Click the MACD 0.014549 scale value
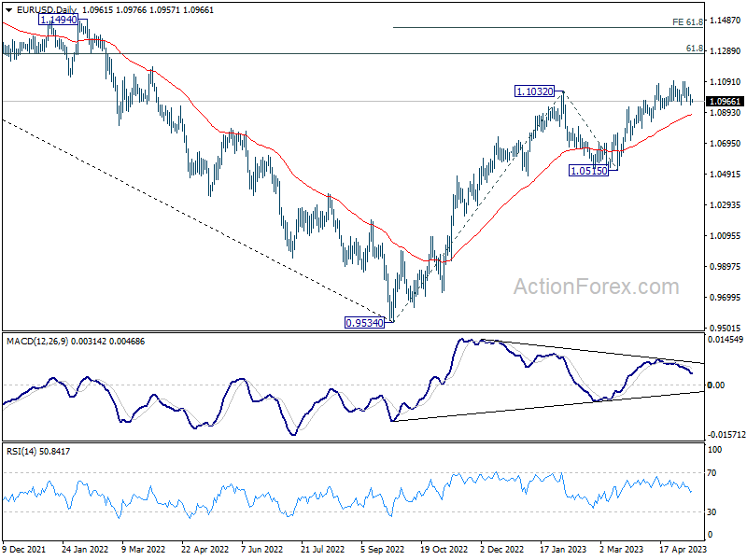Image resolution: width=747 pixels, height=560 pixels. (x=725, y=340)
